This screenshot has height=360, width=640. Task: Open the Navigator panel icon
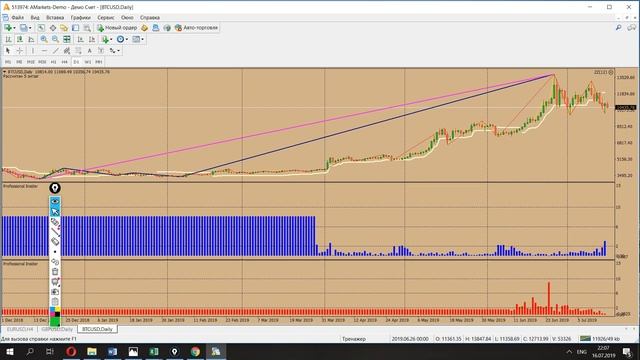[x=64, y=28]
